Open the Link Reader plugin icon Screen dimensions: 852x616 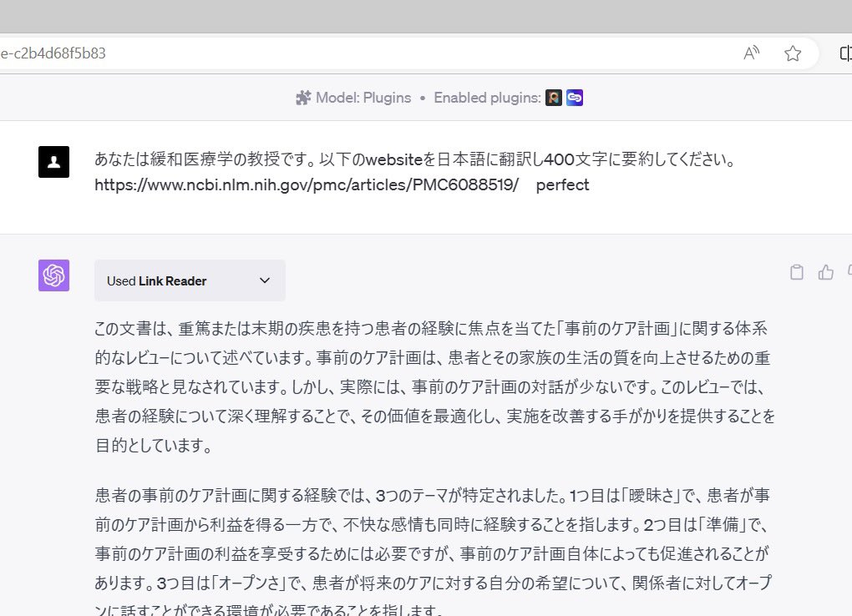pyautogui.click(x=575, y=98)
